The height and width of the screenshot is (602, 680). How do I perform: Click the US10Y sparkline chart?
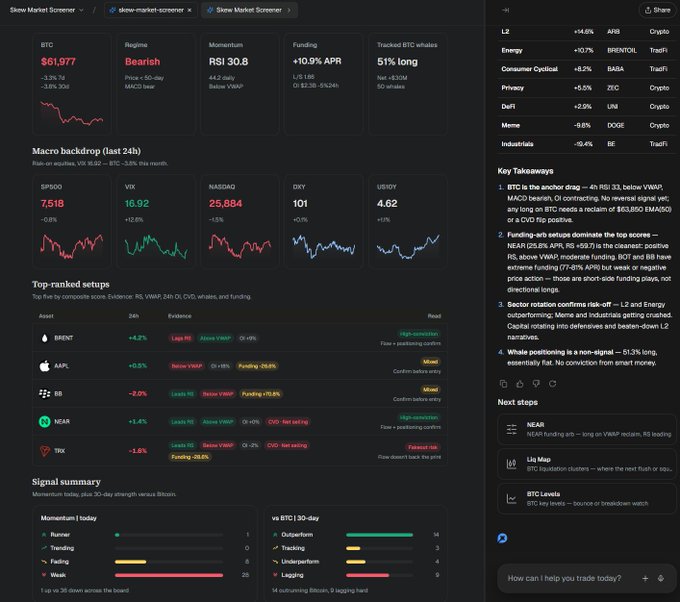408,246
